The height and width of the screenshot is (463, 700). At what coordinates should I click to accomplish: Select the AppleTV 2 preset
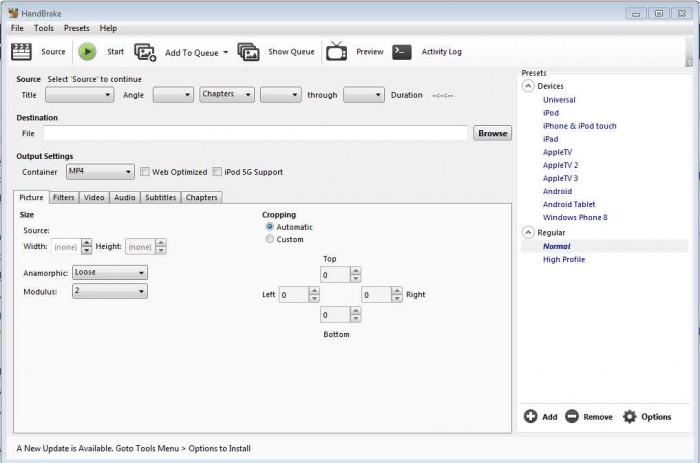[x=560, y=165]
